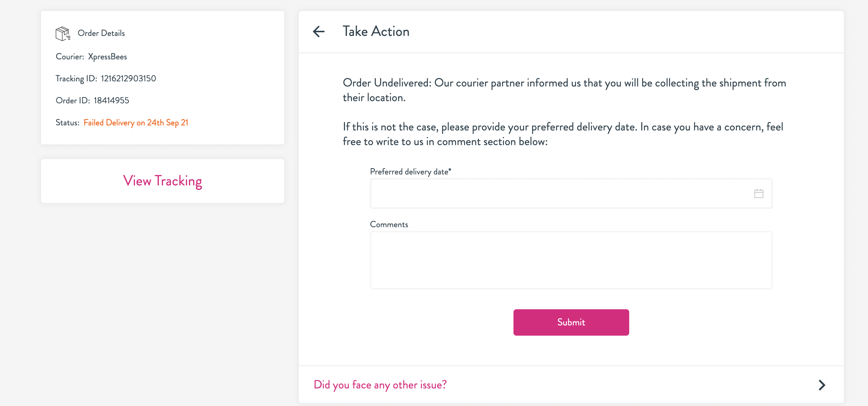Viewport: 868px width, 406px height.
Task: Click the Order Undelivered message paragraph
Action: pos(564,90)
